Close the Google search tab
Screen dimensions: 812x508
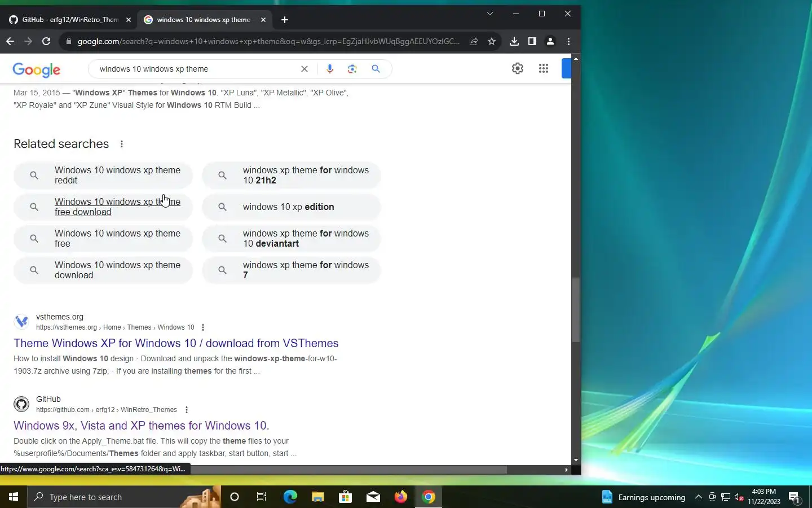pyautogui.click(x=263, y=20)
